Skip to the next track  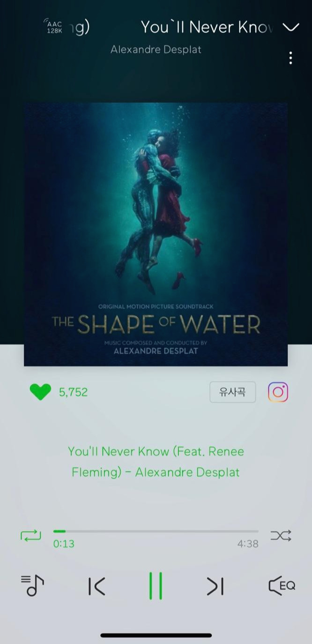[x=215, y=586]
